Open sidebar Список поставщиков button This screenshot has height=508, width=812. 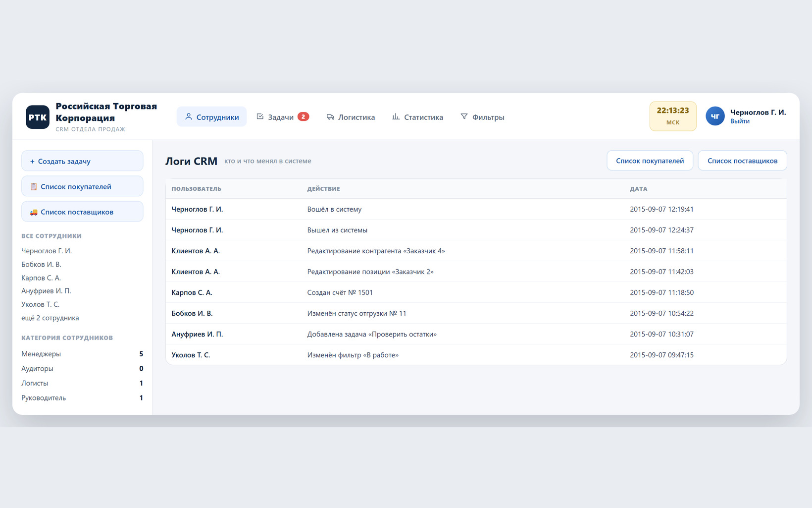tap(82, 212)
